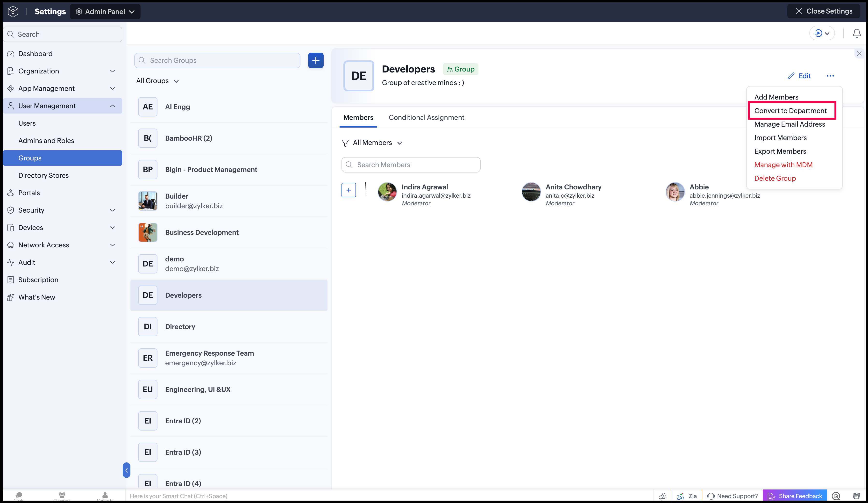Click the megaphone announcements icon
Image resolution: width=868 pixels, height=503 pixels.
(663, 496)
